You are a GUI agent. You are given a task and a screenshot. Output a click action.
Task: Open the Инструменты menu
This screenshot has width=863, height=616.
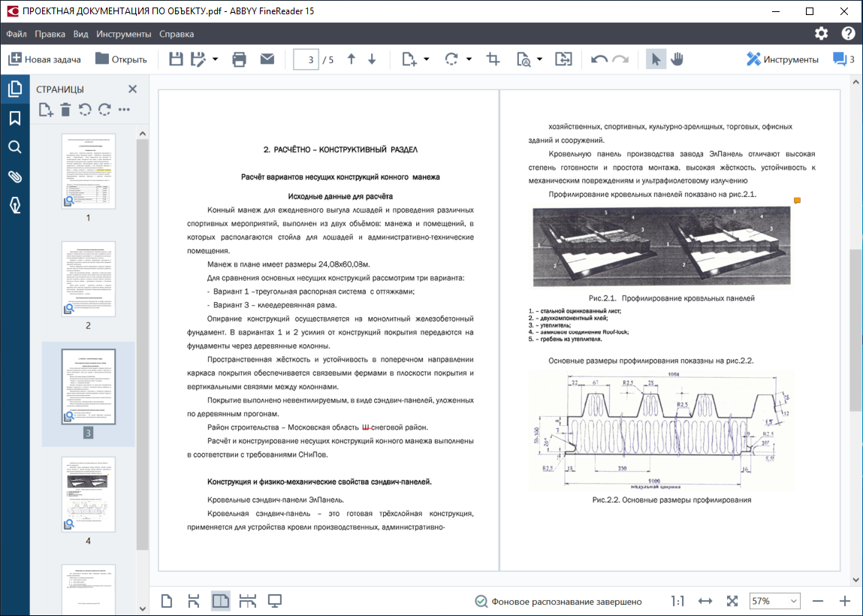pyautogui.click(x=123, y=34)
